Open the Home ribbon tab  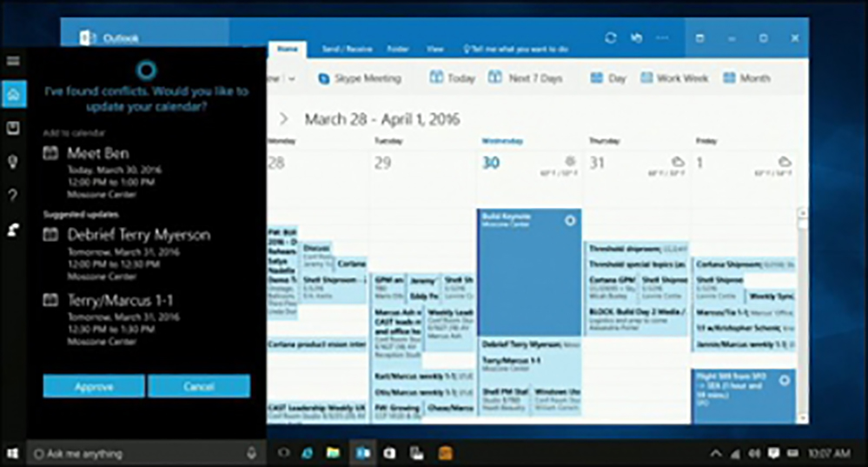pyautogui.click(x=288, y=50)
